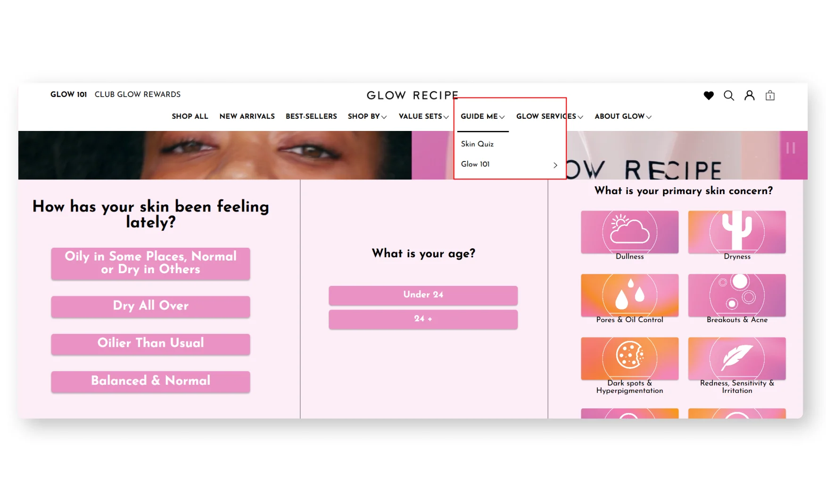This screenshot has width=826, height=504.
Task: Expand the Value Sets dropdown
Action: pos(423,116)
